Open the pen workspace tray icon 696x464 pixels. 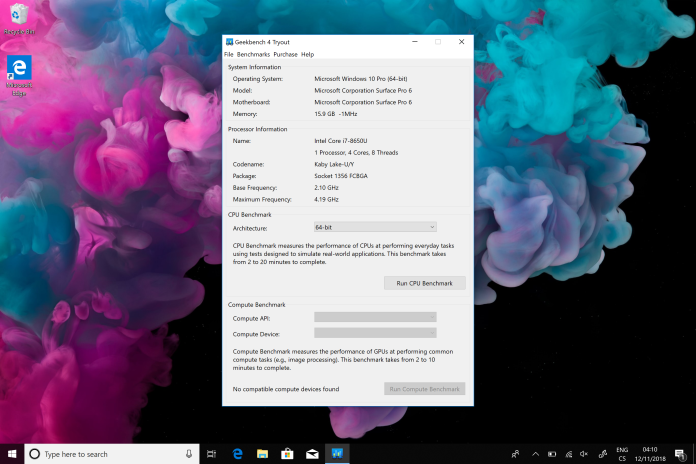click(602, 454)
